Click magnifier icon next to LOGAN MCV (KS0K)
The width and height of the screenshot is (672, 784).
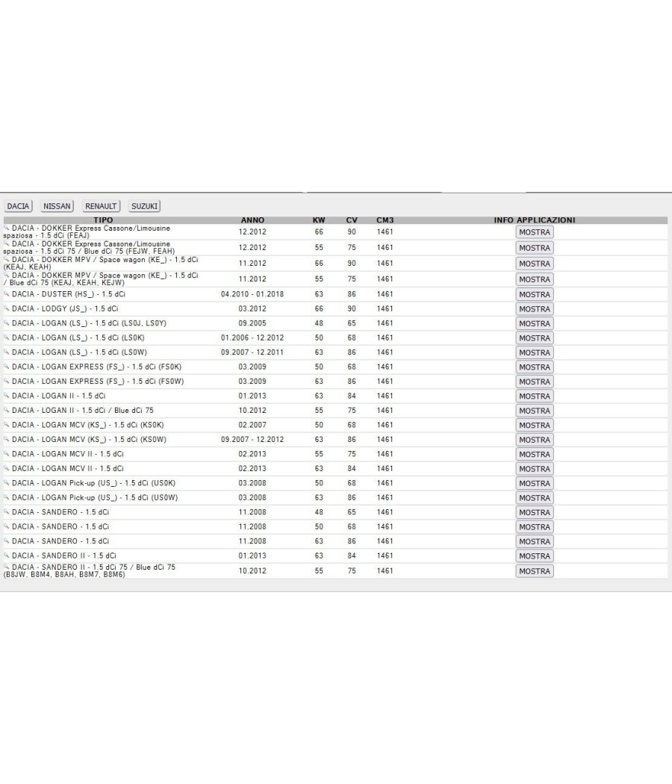pos(7,424)
